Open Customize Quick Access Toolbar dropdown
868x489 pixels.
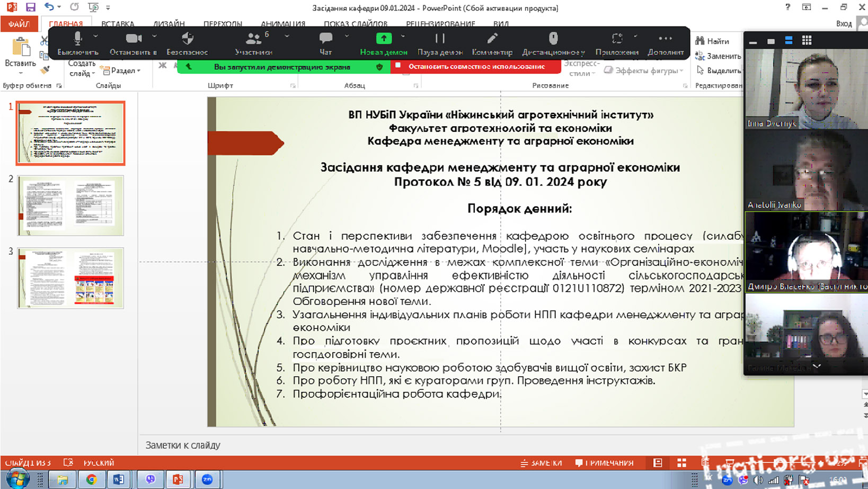tap(108, 7)
